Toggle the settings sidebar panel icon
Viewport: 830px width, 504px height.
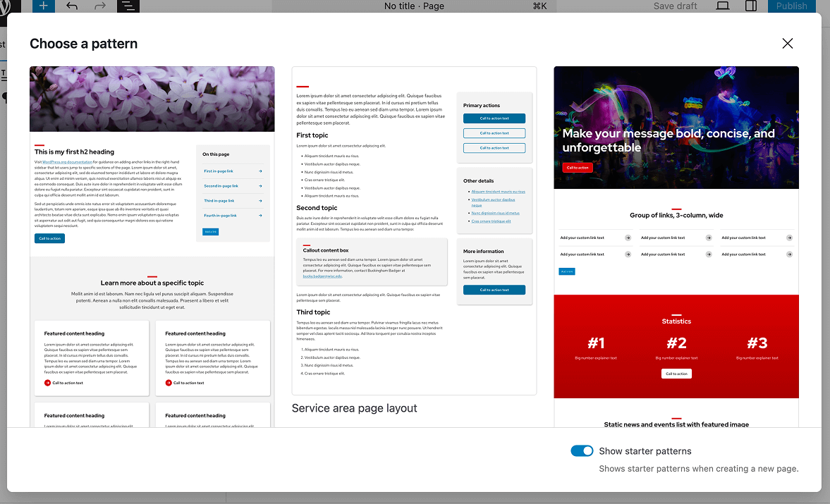click(x=751, y=6)
